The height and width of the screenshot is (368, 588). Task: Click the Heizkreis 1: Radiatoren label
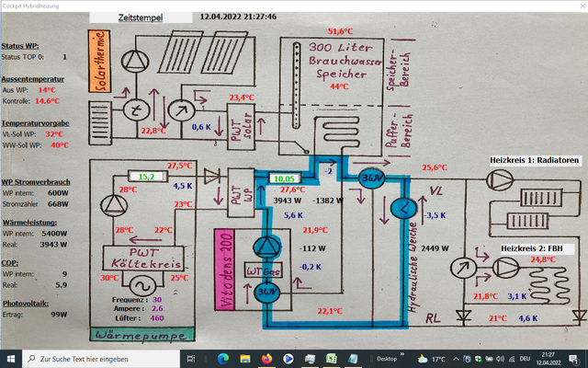click(x=534, y=160)
